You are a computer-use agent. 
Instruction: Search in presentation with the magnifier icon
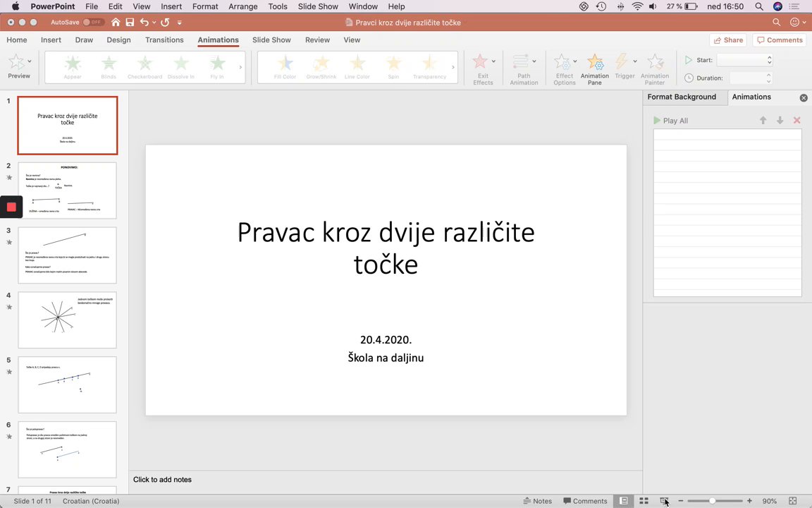pos(776,23)
